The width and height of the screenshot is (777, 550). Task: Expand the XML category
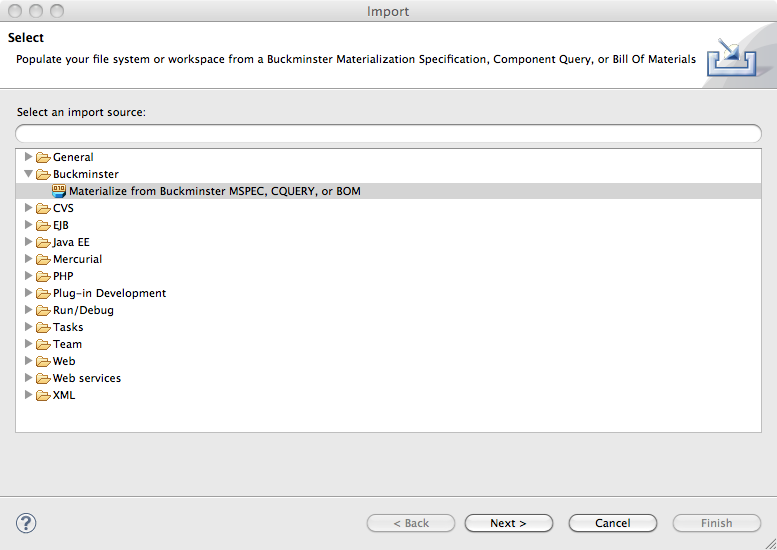click(x=28, y=394)
